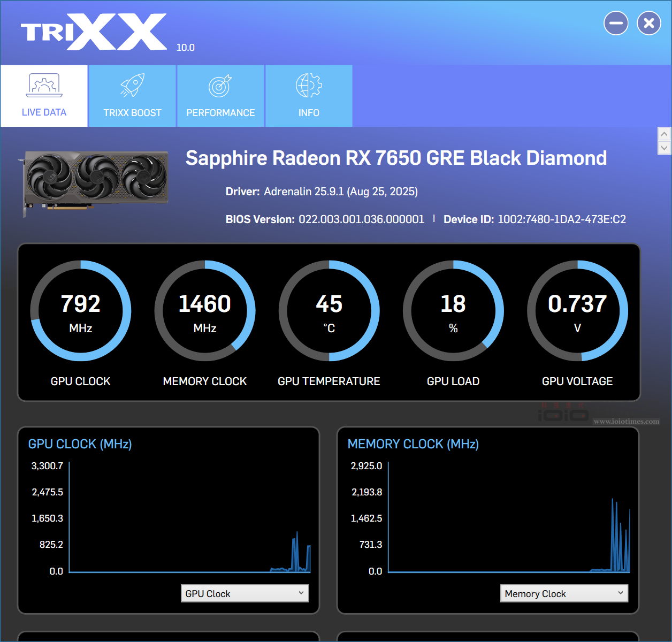Click the Adrenalin 25.9.1 driver text

341,192
